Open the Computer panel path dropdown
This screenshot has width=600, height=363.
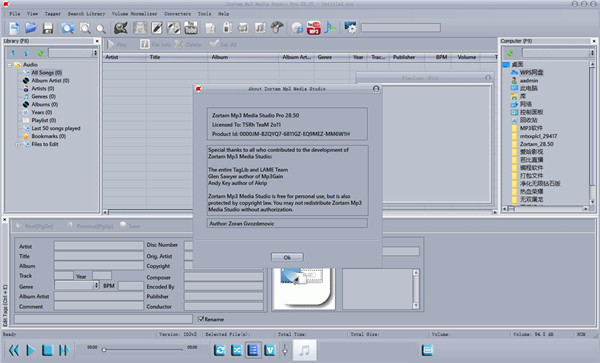592,53
